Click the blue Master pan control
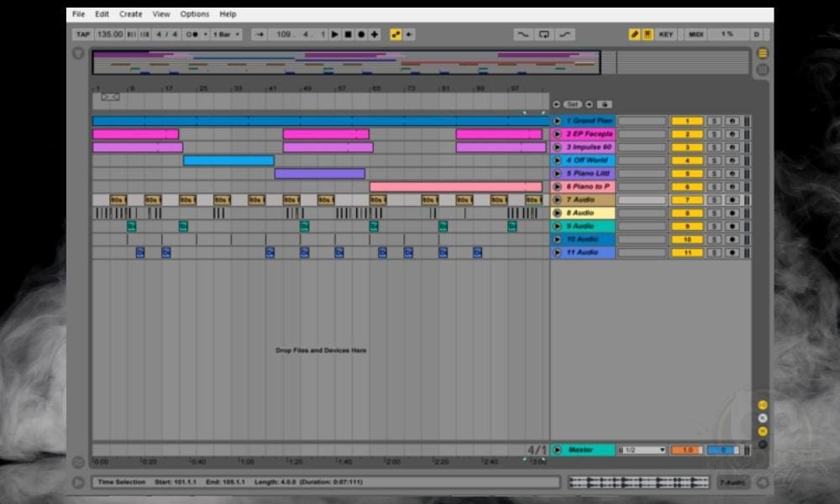 coord(722,450)
